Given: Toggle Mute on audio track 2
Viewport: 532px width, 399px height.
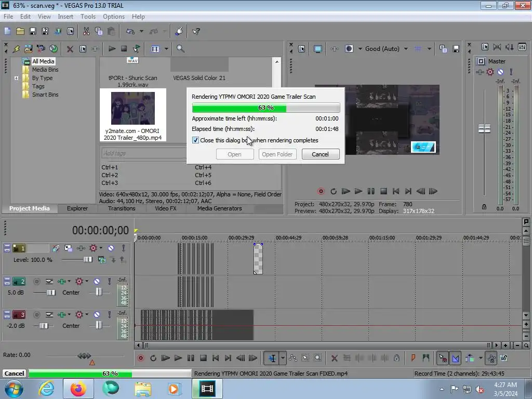Looking at the screenshot, I should (x=97, y=281).
